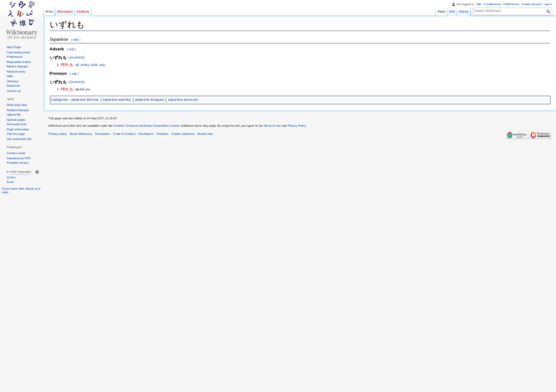The height and width of the screenshot is (392, 556).
Task: Click Get shortened URL
Action: (19, 139)
